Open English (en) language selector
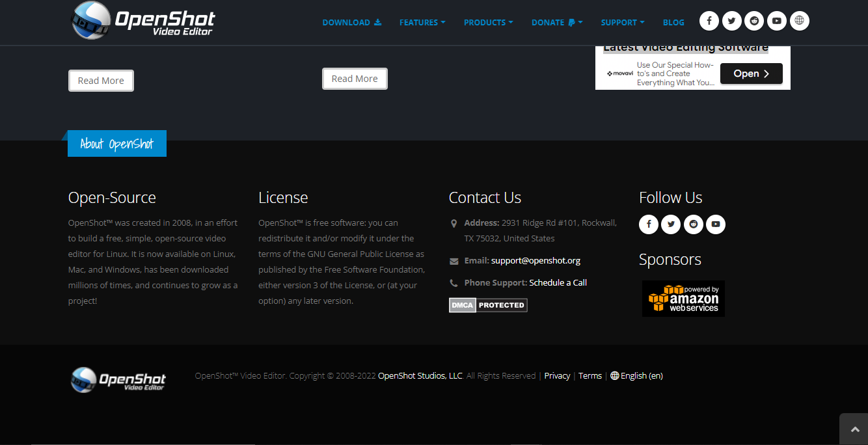 637,375
